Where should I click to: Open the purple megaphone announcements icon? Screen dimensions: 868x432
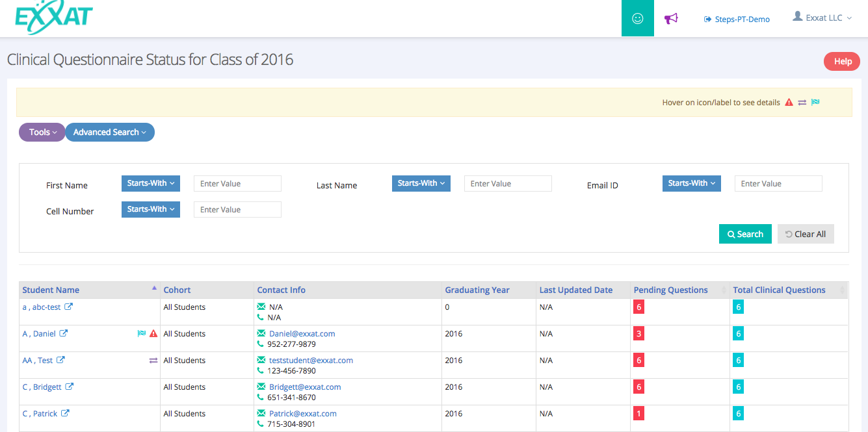(x=671, y=18)
